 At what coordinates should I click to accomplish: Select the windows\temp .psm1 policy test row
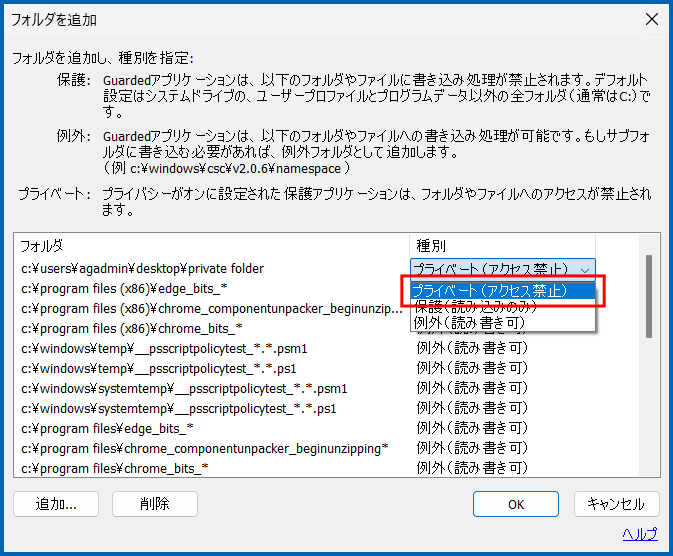click(163, 349)
